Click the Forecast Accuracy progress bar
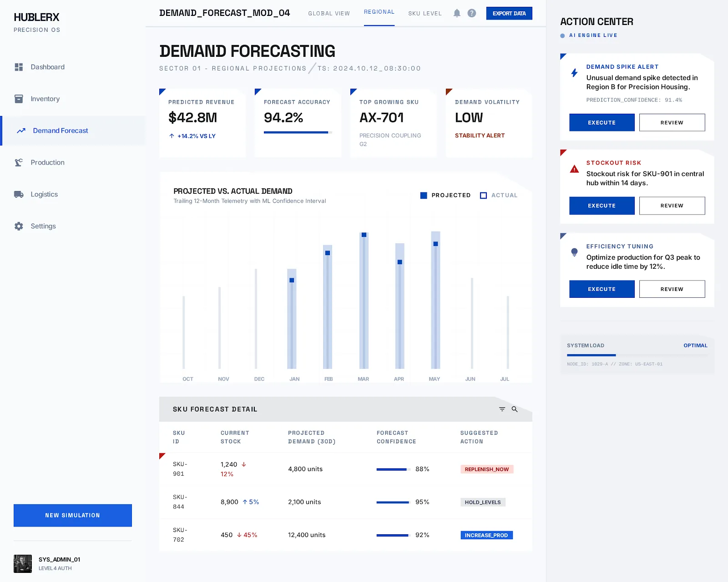Viewport: 728px width, 582px height. pyautogui.click(x=298, y=132)
